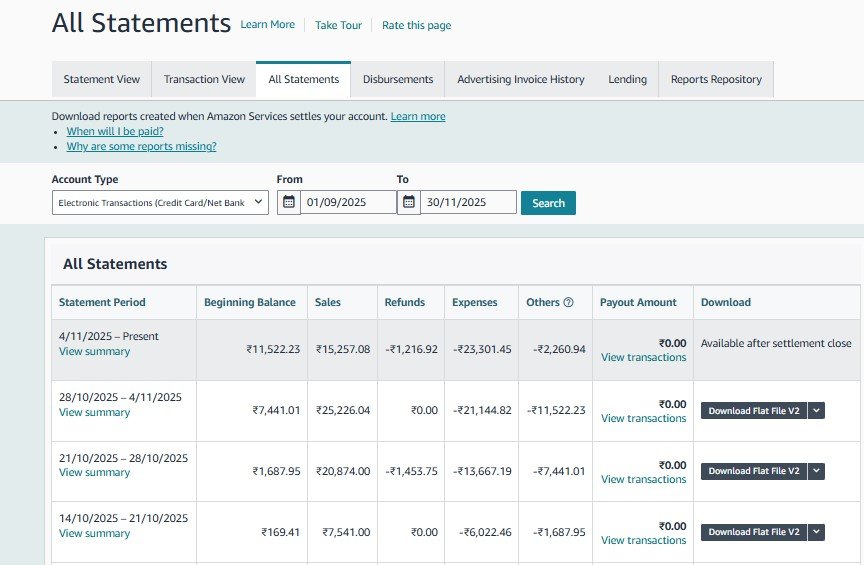The width and height of the screenshot is (864, 565).
Task: Open the Disbursements tab
Action: 398,79
